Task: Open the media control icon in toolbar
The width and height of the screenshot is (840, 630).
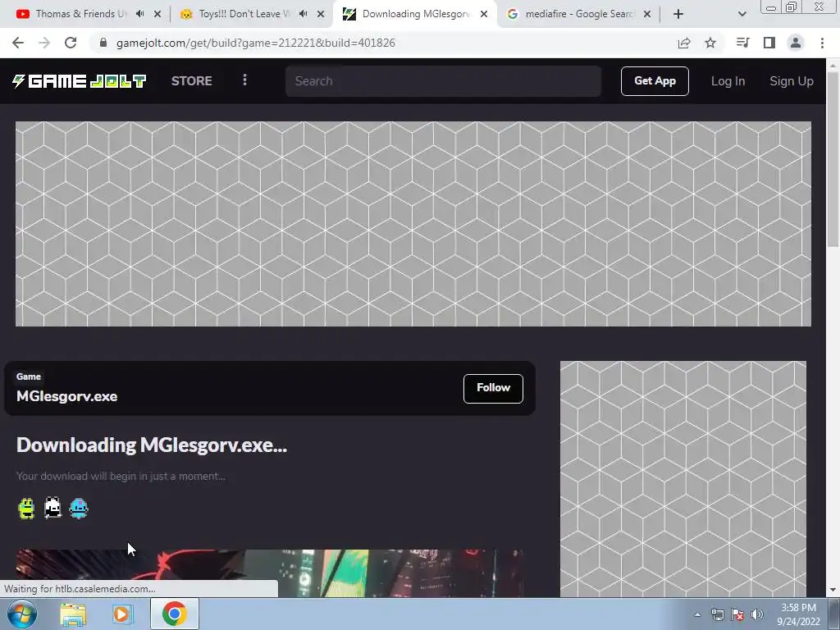Action: point(742,43)
